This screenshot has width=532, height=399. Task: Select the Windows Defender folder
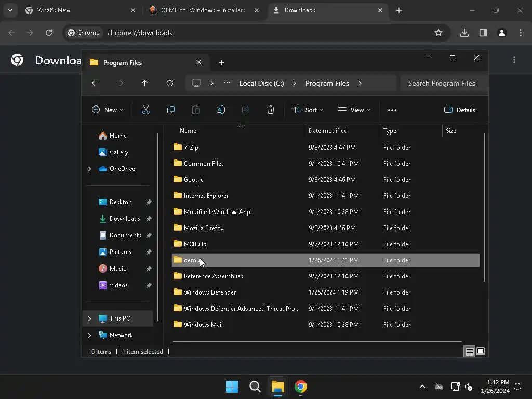tap(325, 292)
